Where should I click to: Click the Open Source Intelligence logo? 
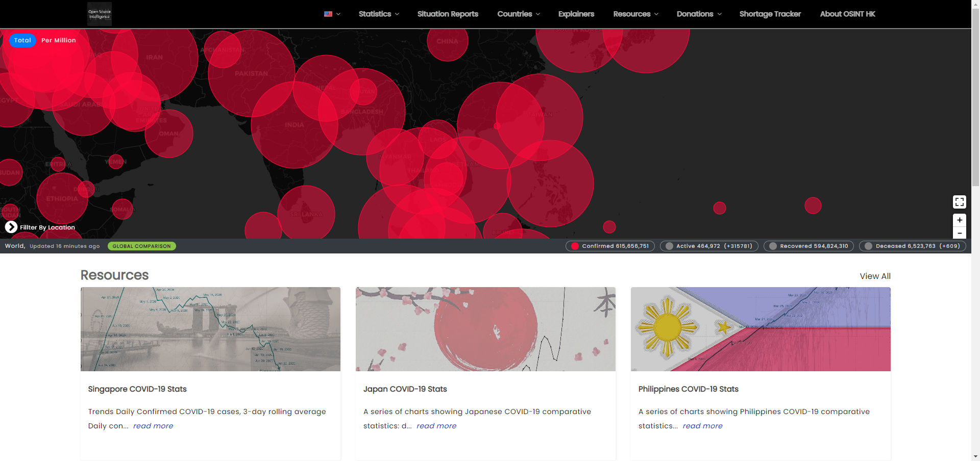100,14
